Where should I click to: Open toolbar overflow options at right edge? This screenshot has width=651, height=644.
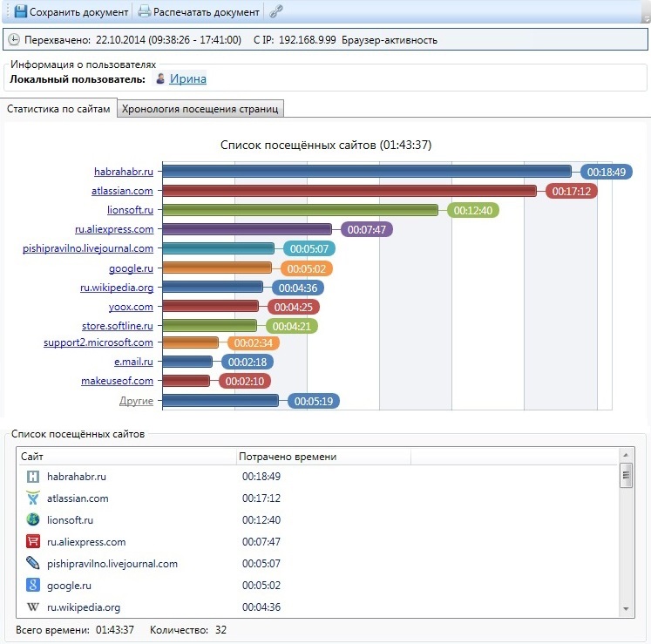tap(646, 18)
